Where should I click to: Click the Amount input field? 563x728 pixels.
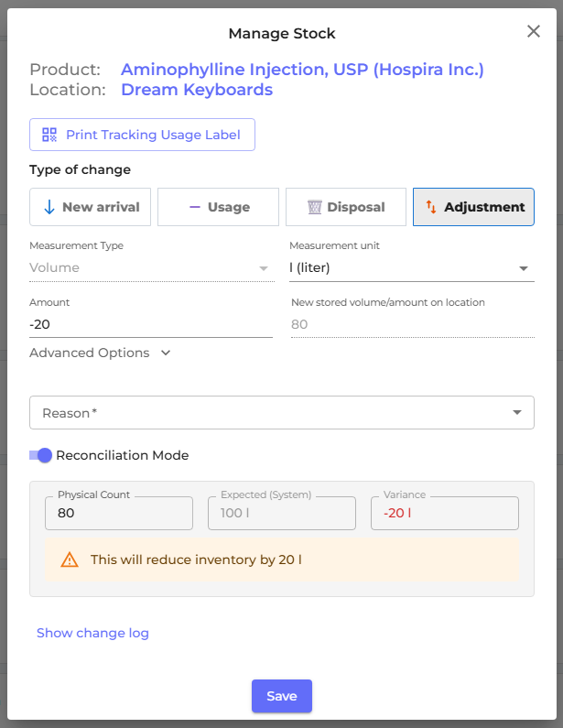click(150, 324)
